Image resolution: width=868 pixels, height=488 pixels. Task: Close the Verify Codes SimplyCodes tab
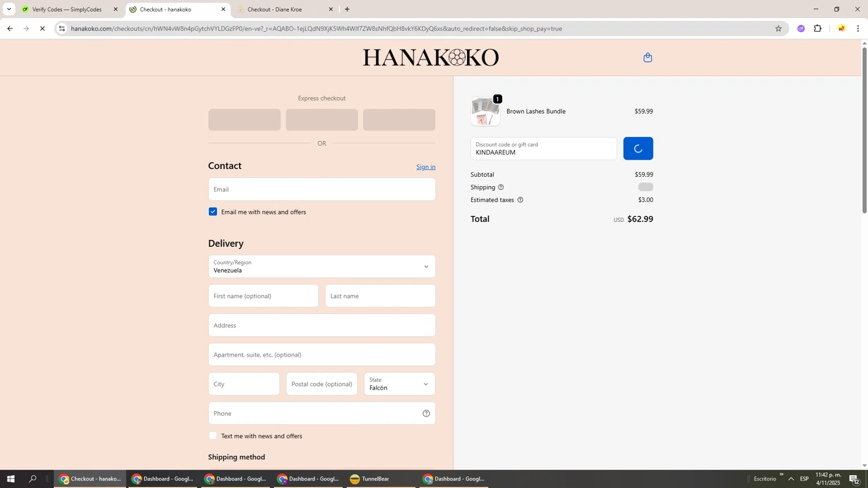115,9
